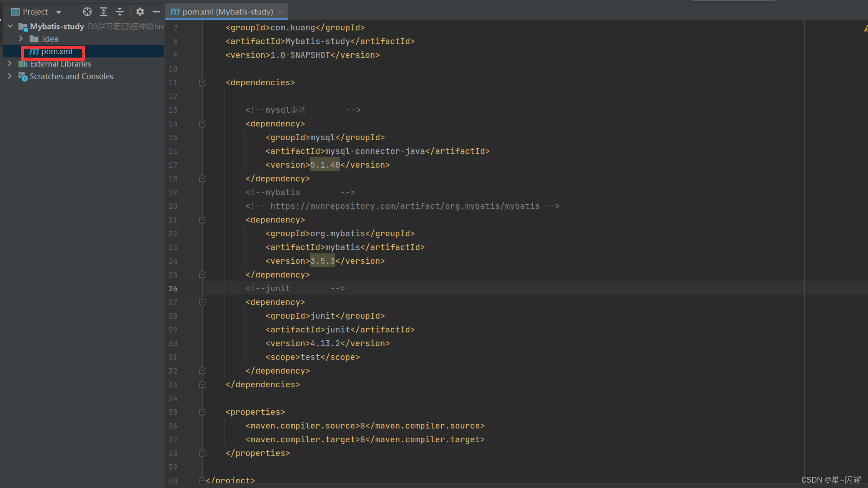Click the bookmark icon on line 21

(202, 220)
